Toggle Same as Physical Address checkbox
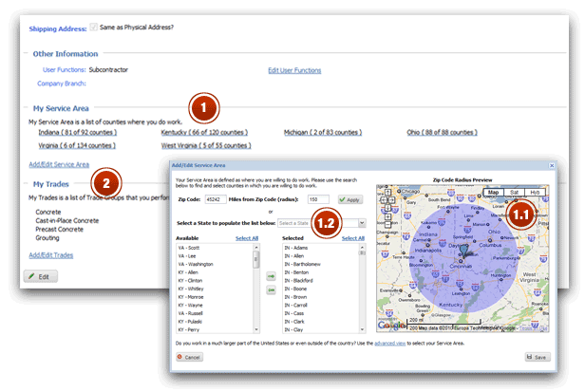 (94, 27)
